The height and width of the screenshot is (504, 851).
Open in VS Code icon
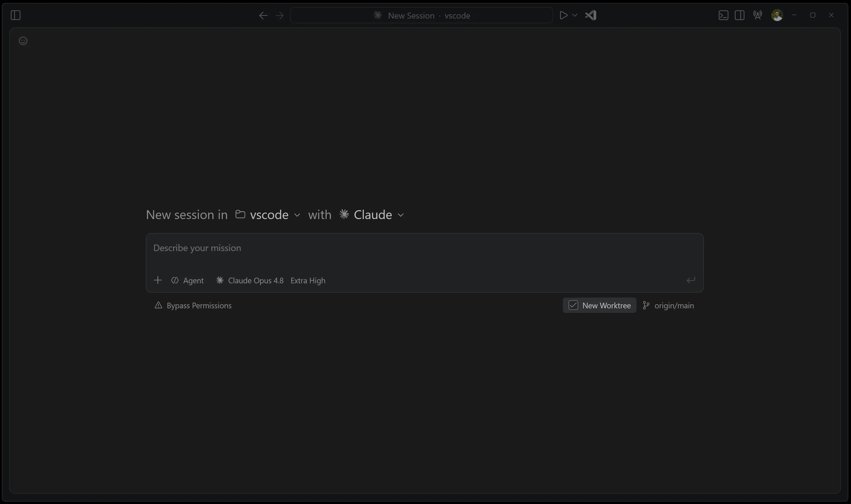[591, 15]
